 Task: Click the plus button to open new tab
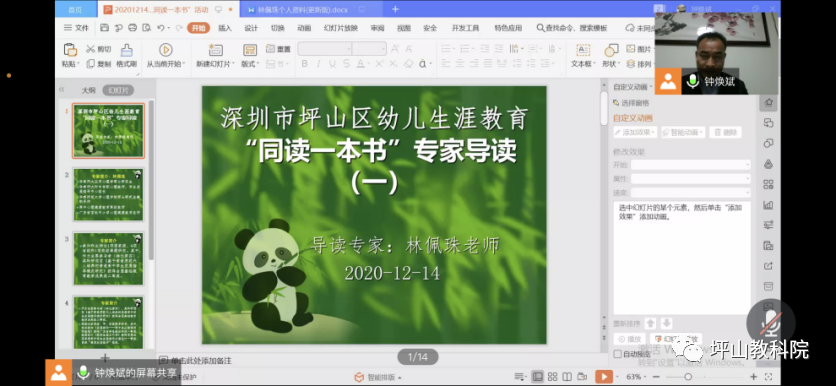pyautogui.click(x=396, y=9)
